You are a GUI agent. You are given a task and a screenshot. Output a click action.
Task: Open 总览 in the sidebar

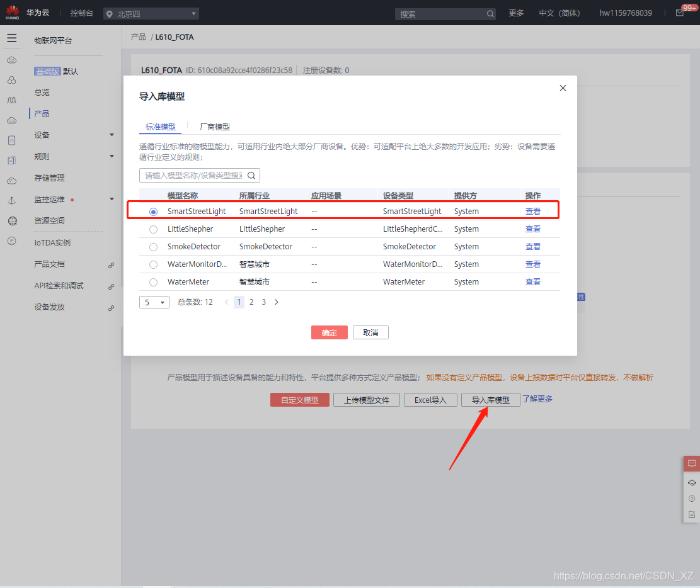pyautogui.click(x=42, y=93)
